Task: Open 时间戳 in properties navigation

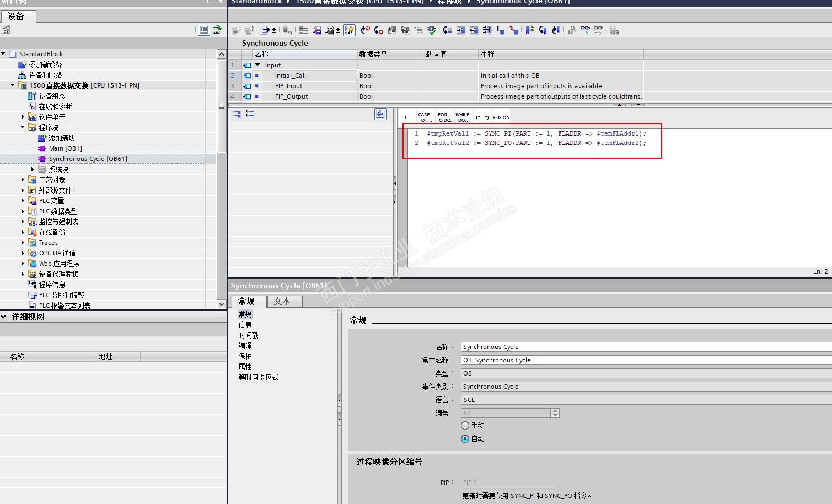Action: pyautogui.click(x=248, y=335)
